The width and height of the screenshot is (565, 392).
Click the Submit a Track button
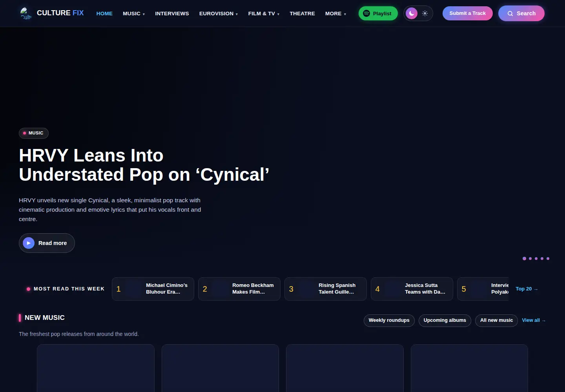click(467, 13)
